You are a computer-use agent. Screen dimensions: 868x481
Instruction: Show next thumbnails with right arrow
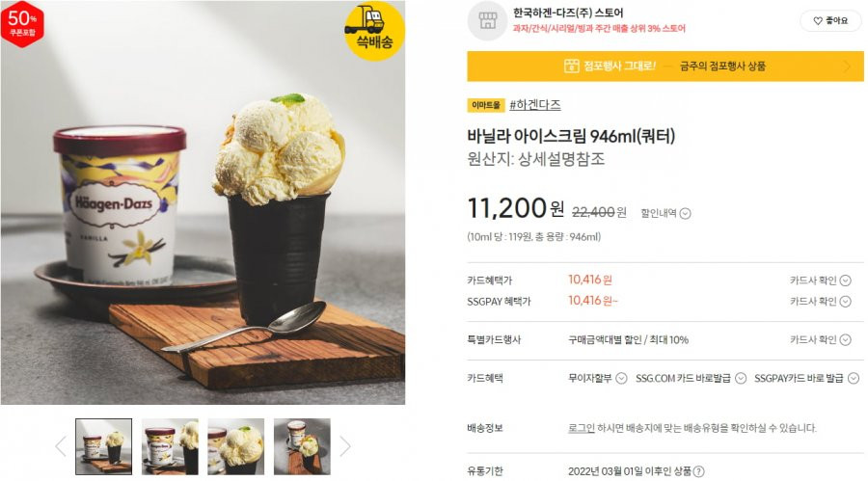pos(345,446)
